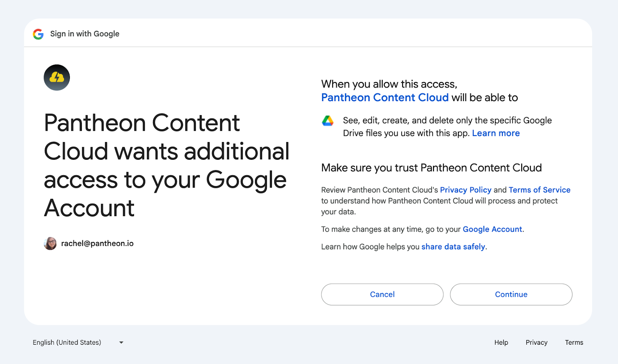The height and width of the screenshot is (364, 618).
Task: Click the Google G logo
Action: pyautogui.click(x=38, y=34)
